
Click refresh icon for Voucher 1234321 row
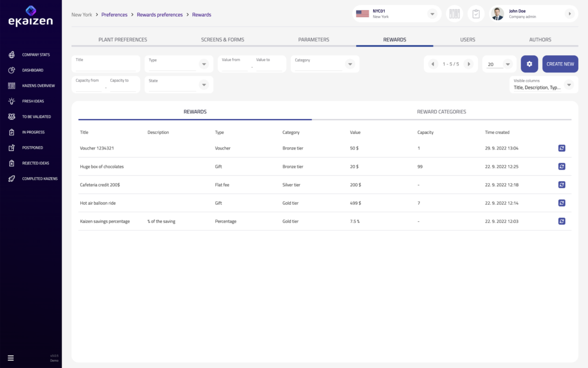click(x=562, y=148)
